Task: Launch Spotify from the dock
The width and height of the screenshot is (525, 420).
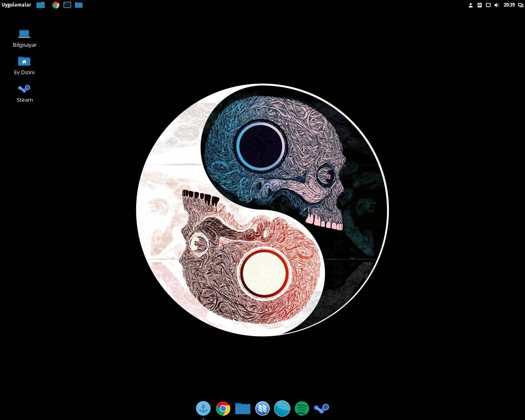Action: tap(302, 409)
